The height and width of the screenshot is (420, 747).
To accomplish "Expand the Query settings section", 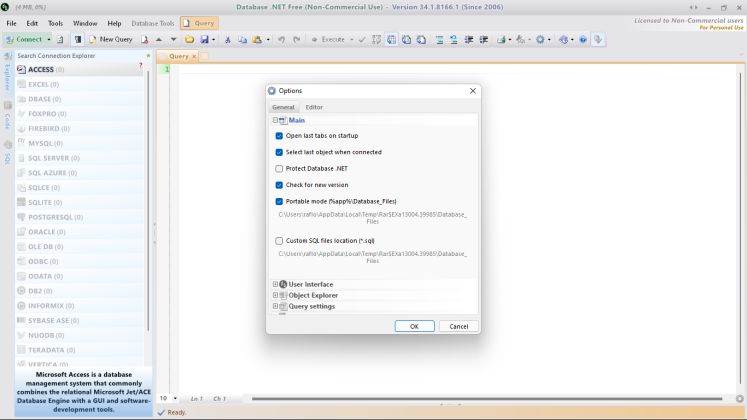I will pos(275,306).
